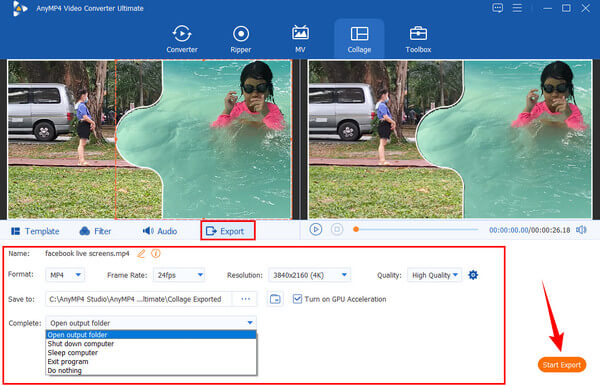Show file name info icon
This screenshot has height=386, width=600.
coord(156,253)
